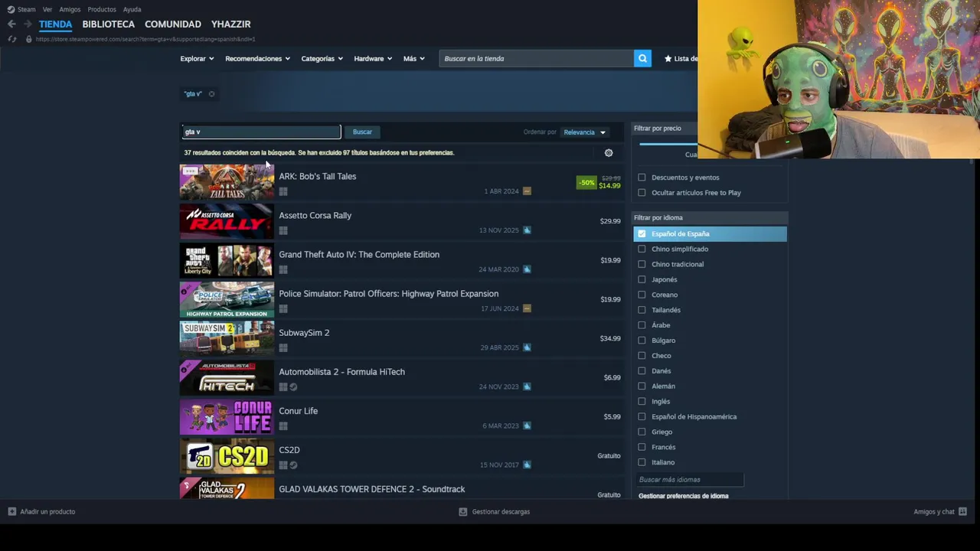This screenshot has height=551, width=980.
Task: Uncheck Español de España language filter
Action: click(642, 233)
